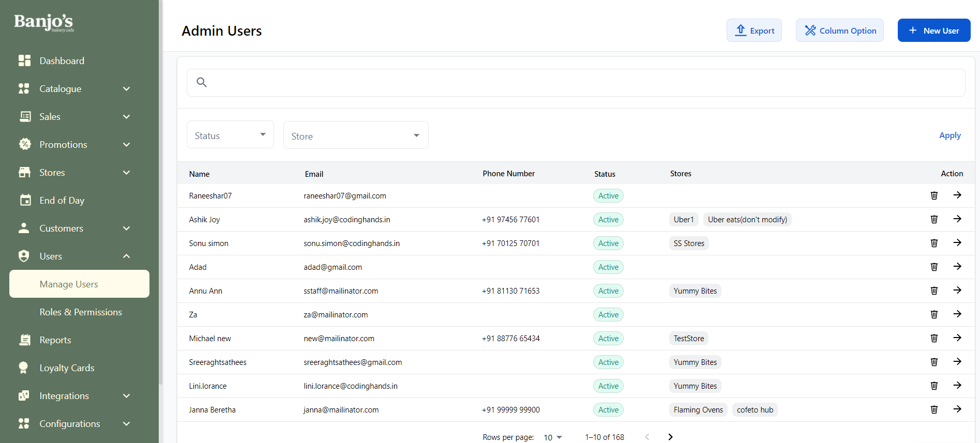The height and width of the screenshot is (443, 980).
Task: Open details arrow for Michael new
Action: tap(957, 338)
